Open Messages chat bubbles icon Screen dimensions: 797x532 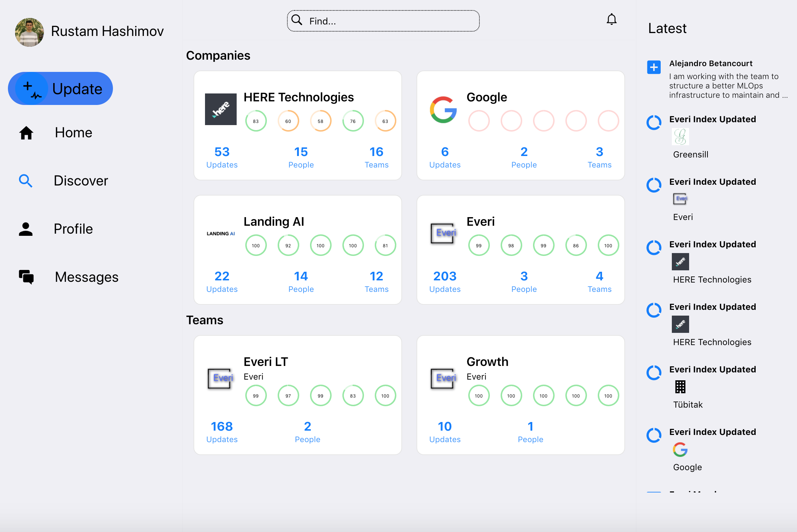(26, 277)
